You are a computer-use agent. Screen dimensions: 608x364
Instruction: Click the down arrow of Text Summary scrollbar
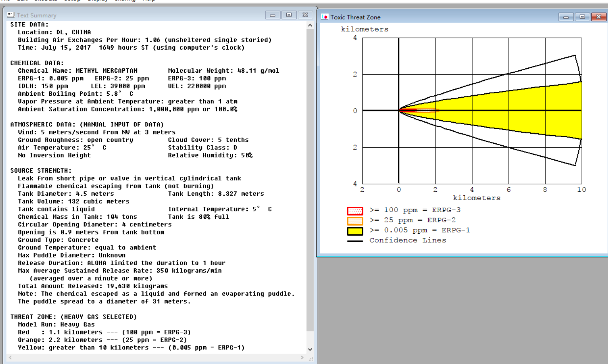click(310, 349)
